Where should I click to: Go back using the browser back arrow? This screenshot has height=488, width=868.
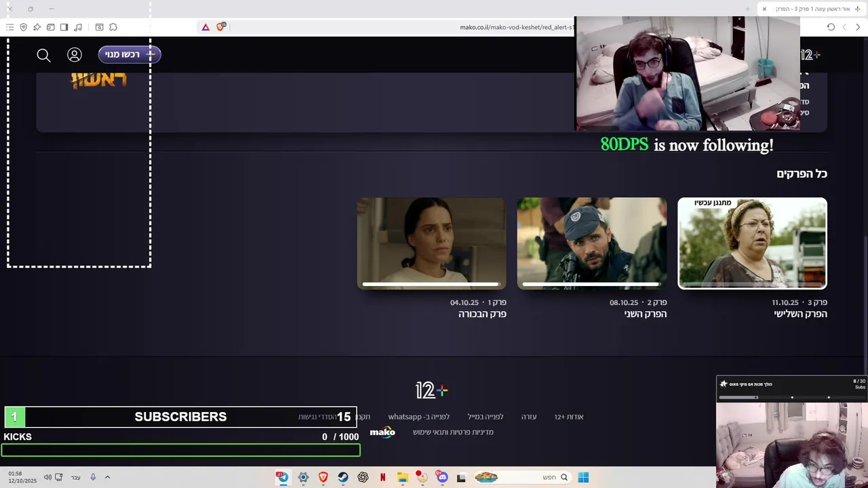(858, 27)
